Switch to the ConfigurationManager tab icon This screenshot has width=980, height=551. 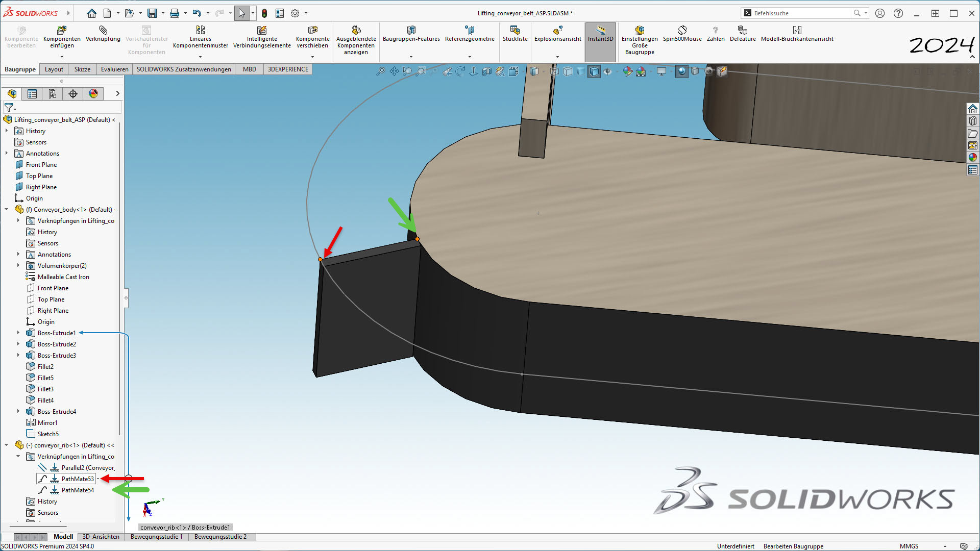click(53, 93)
